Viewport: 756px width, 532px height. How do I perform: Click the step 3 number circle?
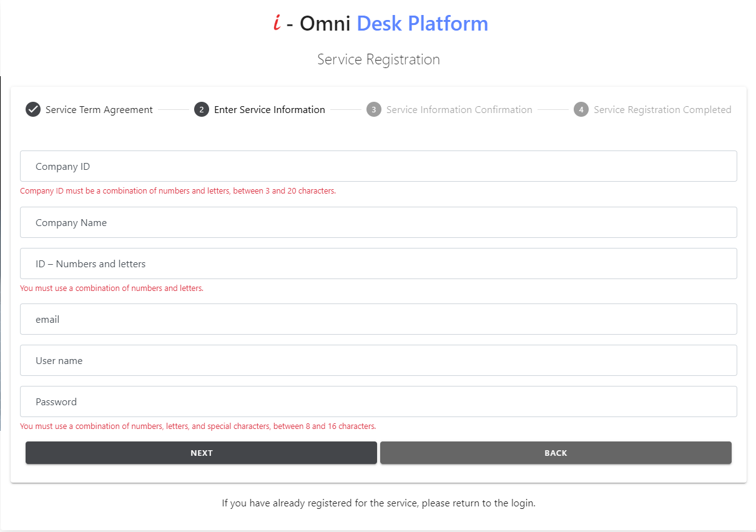coord(374,109)
